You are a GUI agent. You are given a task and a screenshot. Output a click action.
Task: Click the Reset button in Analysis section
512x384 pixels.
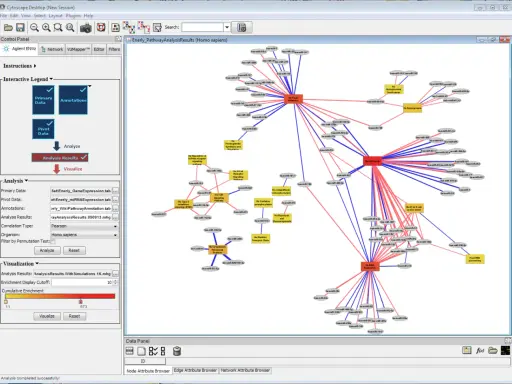(x=74, y=250)
